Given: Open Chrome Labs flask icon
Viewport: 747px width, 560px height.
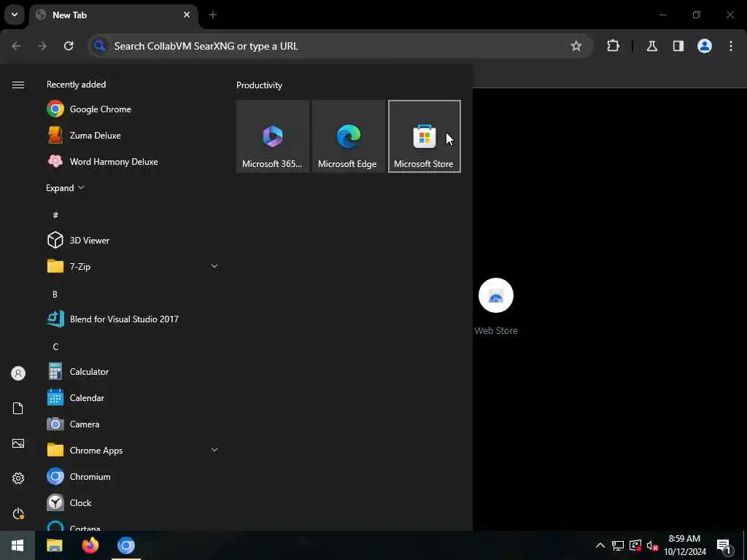Looking at the screenshot, I should coord(652,46).
